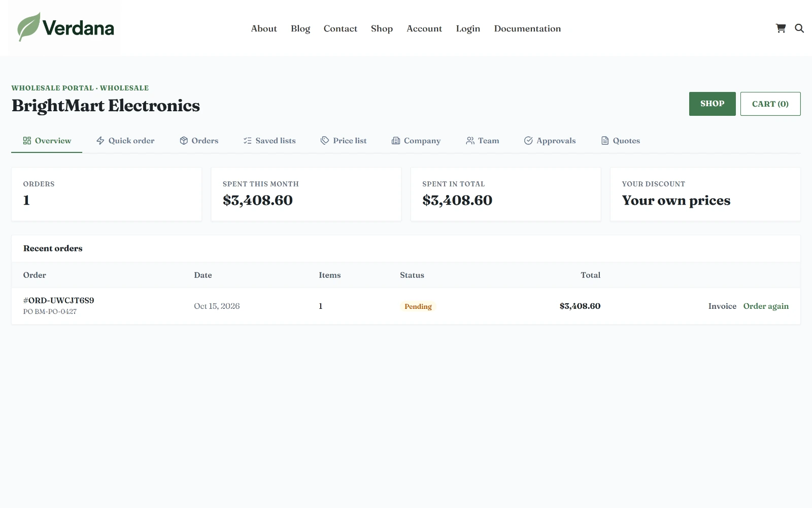Select the Price list tab
The height and width of the screenshot is (508, 812).
(344, 141)
